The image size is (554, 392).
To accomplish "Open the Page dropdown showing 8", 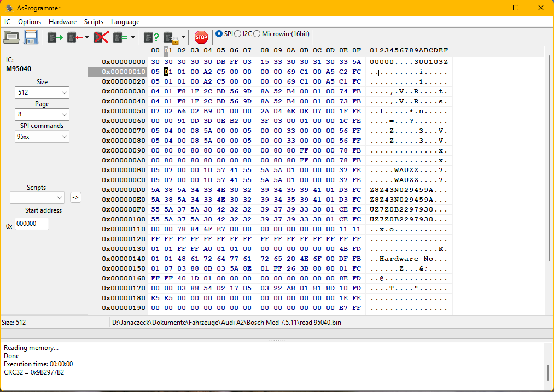I will point(42,115).
